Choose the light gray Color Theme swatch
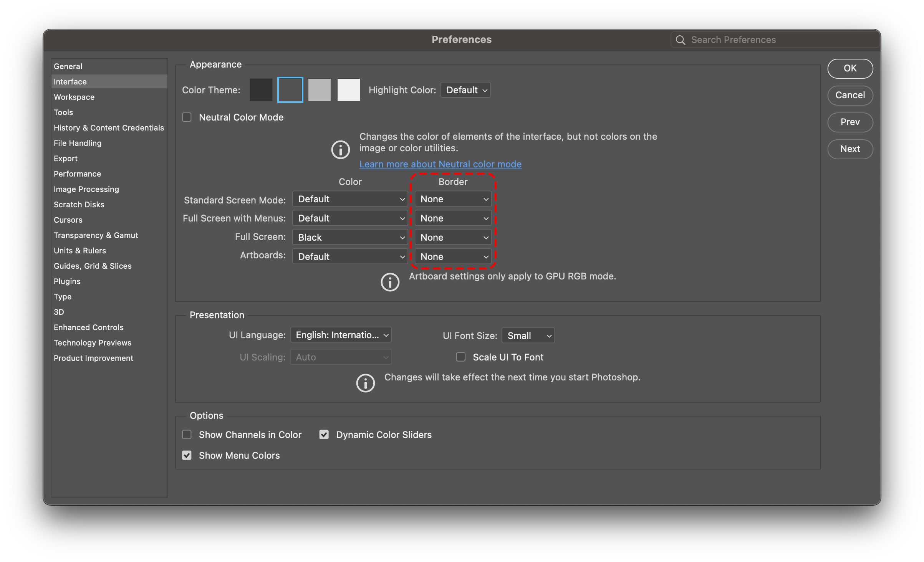924x562 pixels. click(319, 90)
